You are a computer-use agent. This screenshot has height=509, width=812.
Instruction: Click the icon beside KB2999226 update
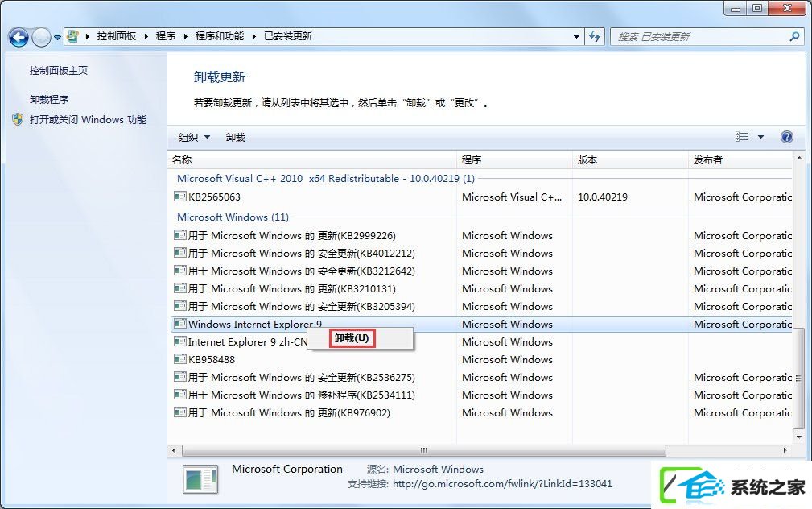tap(180, 235)
